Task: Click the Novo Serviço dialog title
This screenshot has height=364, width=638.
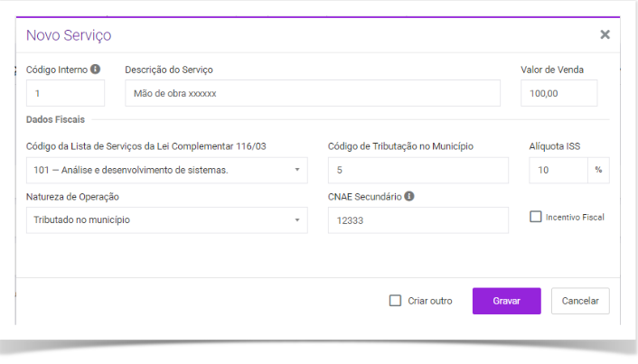Action: click(x=69, y=35)
